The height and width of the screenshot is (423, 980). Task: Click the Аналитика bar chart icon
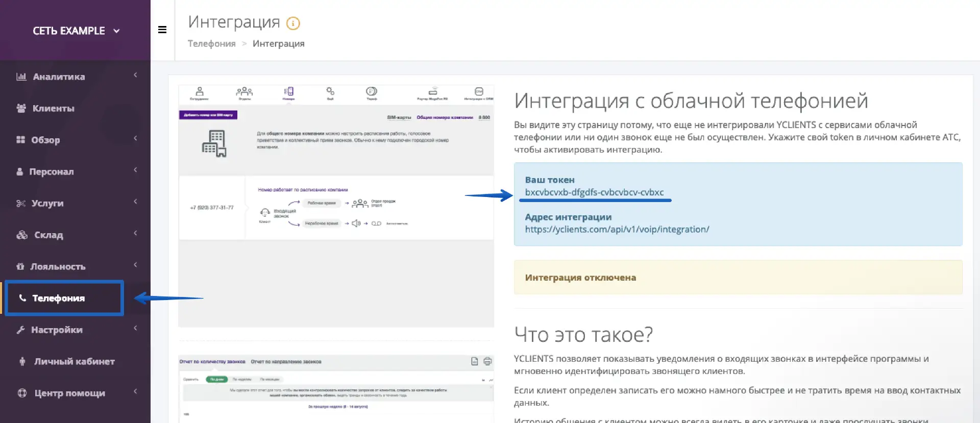point(21,77)
